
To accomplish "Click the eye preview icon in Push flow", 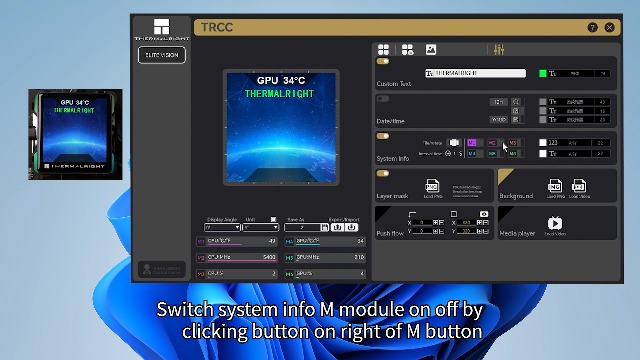I will pos(484,214).
